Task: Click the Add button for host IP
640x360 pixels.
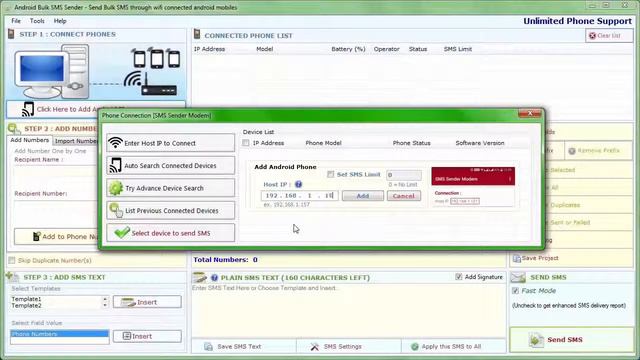Action: (363, 196)
